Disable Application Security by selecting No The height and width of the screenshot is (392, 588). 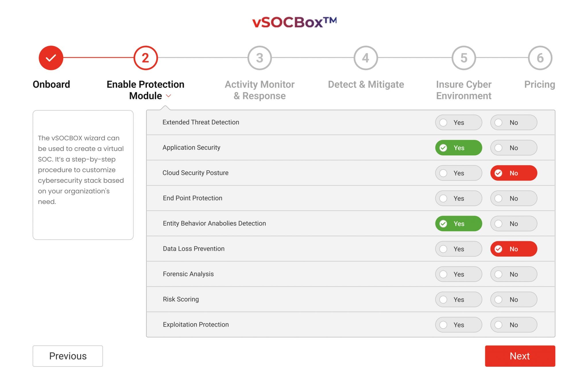(x=513, y=148)
